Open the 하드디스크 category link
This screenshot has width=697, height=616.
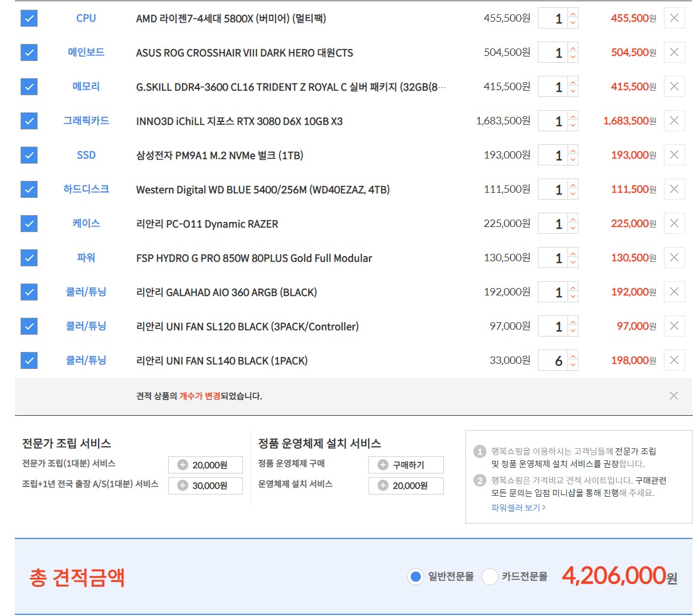86,189
